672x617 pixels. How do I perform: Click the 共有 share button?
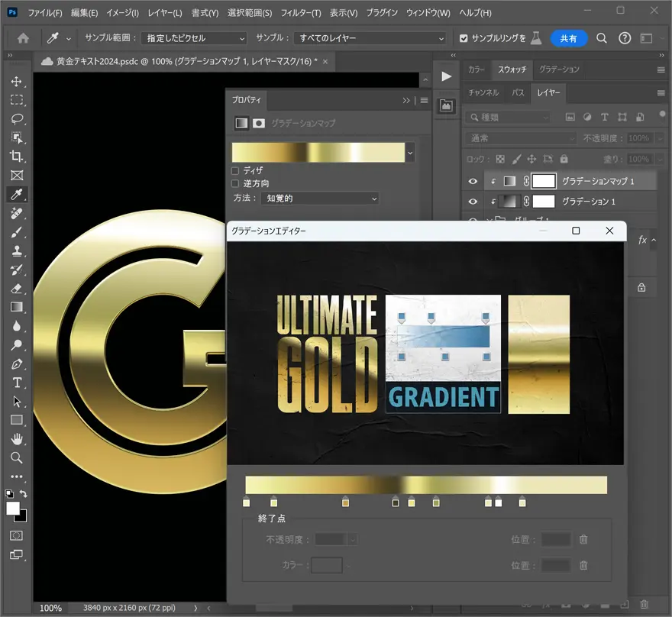(568, 38)
